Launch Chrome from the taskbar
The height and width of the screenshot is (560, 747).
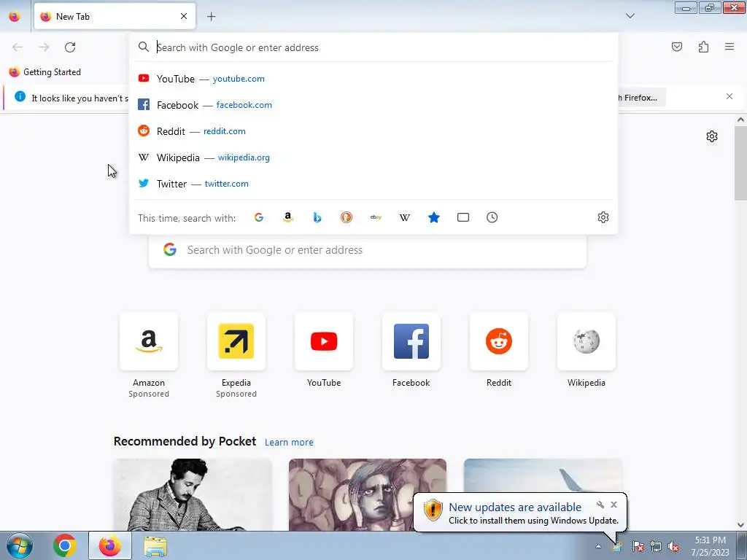[x=65, y=545]
